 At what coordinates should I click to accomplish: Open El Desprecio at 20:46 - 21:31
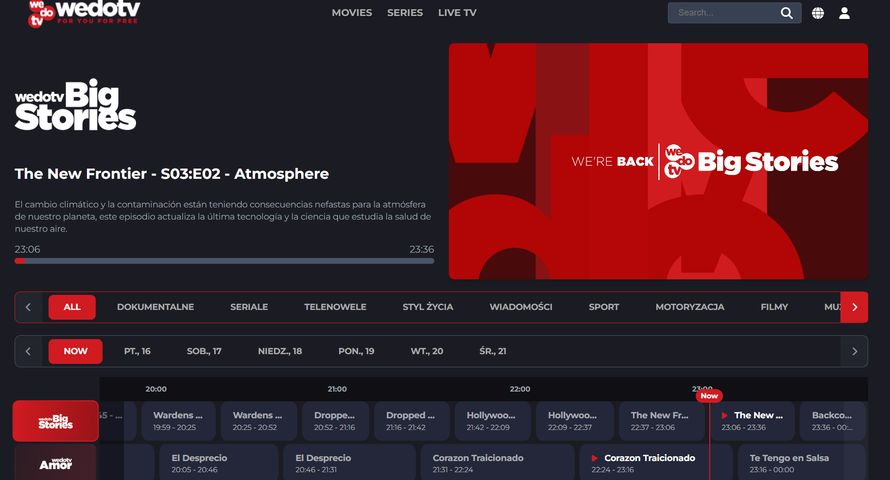point(350,462)
